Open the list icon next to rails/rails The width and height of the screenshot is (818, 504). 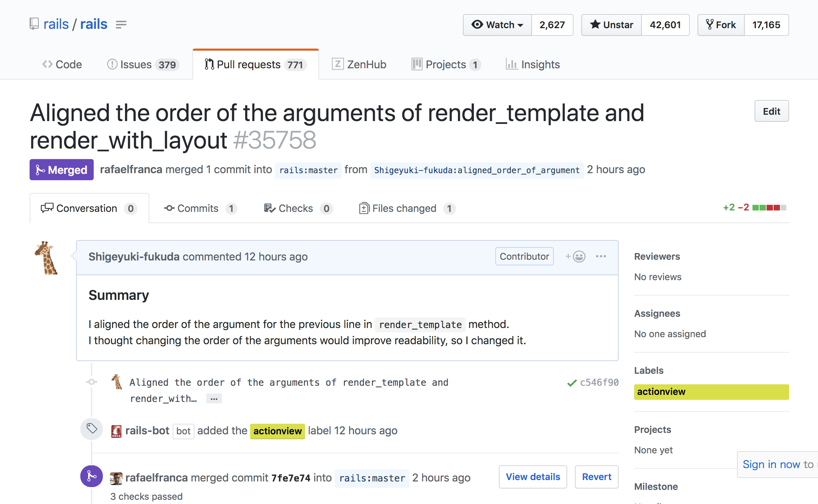[x=121, y=25]
